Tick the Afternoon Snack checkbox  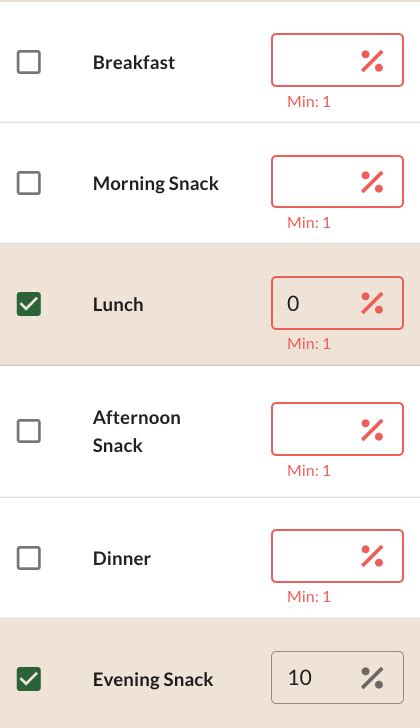[x=29, y=431]
